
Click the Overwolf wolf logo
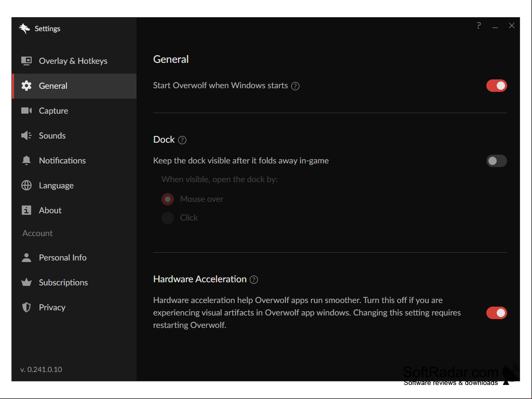(x=24, y=29)
